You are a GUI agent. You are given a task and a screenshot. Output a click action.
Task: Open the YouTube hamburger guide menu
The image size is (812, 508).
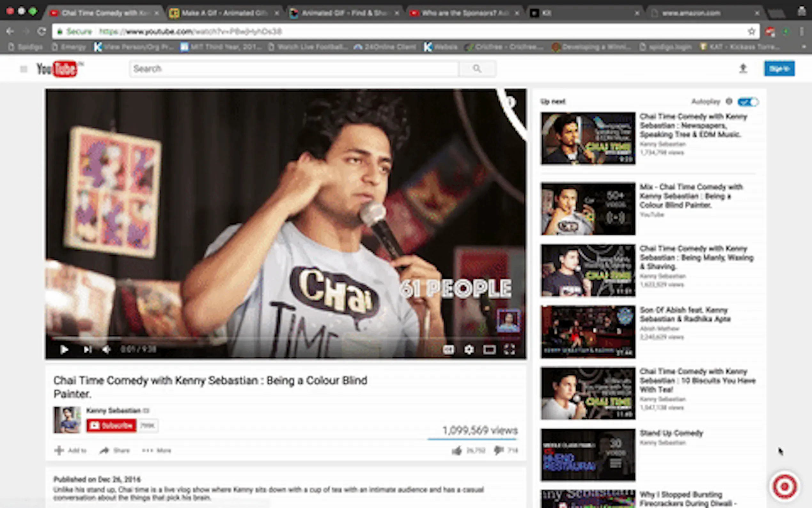coord(24,69)
